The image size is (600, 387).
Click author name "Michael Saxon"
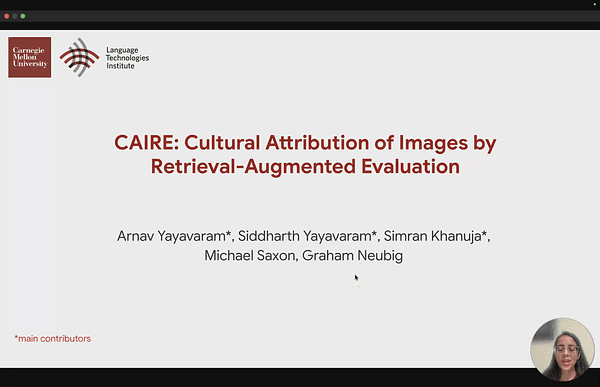click(x=250, y=255)
